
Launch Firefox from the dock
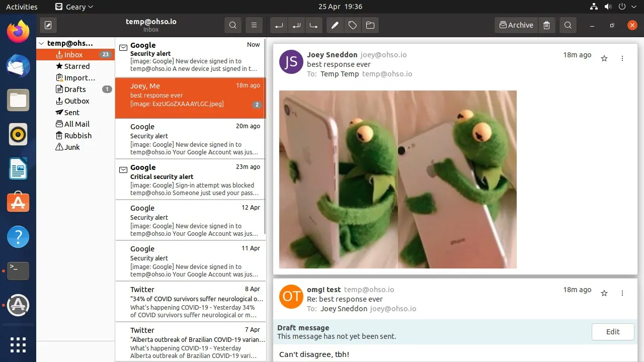click(18, 32)
